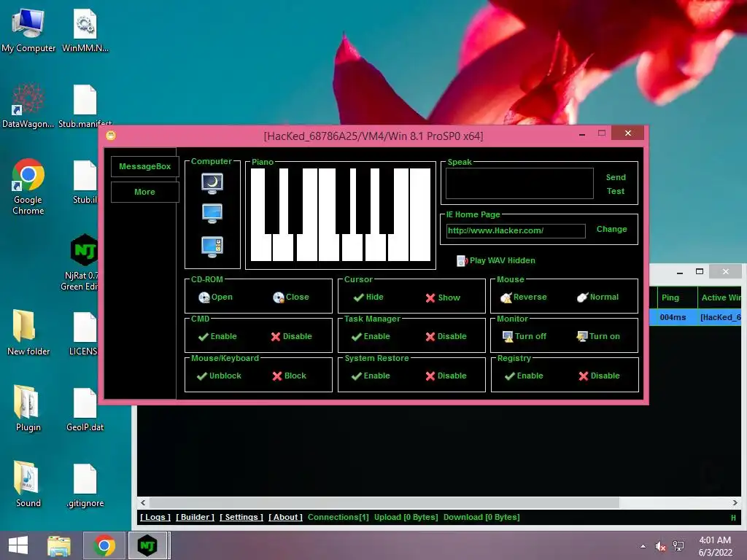
Task: Open the Builder tab in the NjRat window
Action: 195,517
